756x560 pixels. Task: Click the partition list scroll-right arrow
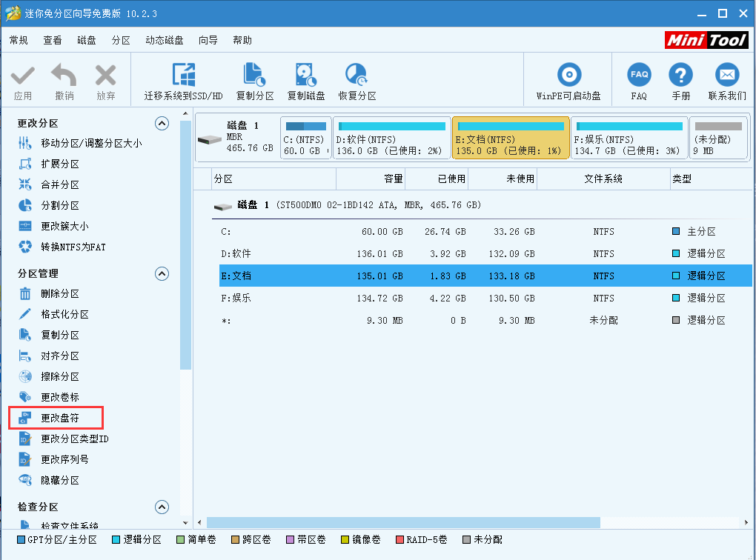746,522
